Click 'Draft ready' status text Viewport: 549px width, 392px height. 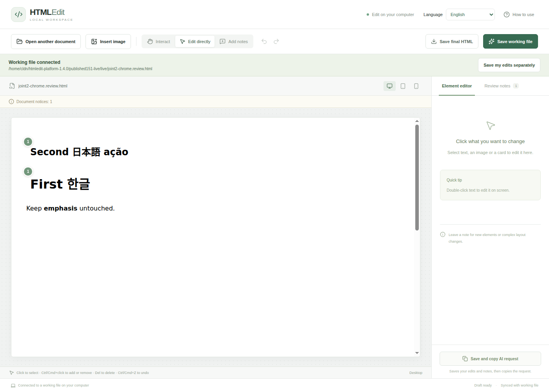click(483, 385)
